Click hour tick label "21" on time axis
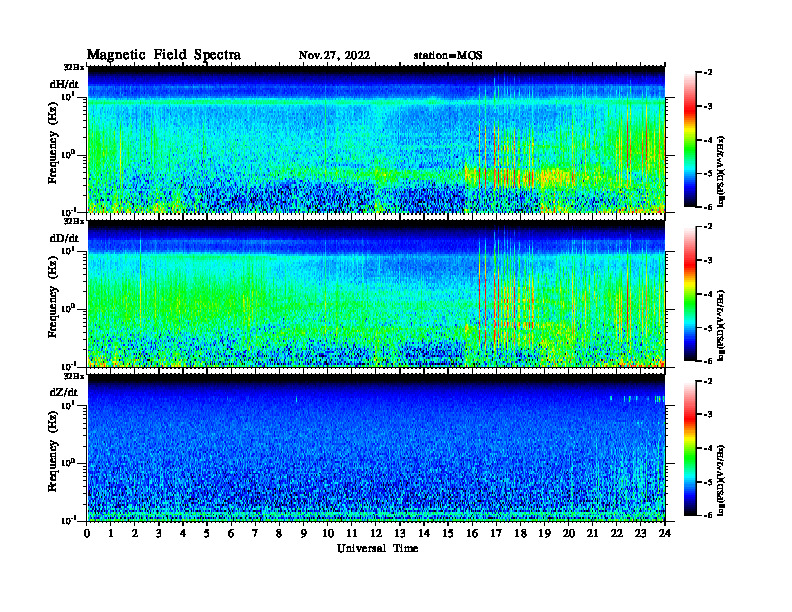This screenshot has width=792, height=612. point(592,534)
